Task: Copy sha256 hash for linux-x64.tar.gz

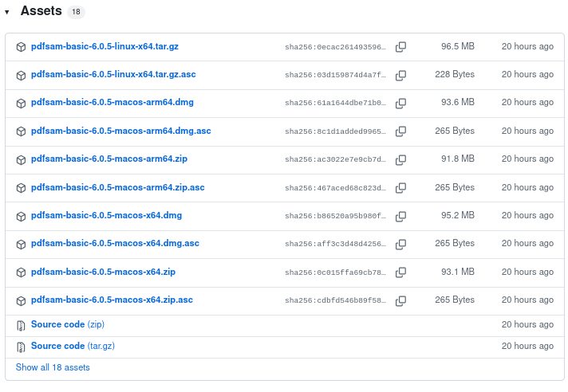Action: tap(400, 47)
